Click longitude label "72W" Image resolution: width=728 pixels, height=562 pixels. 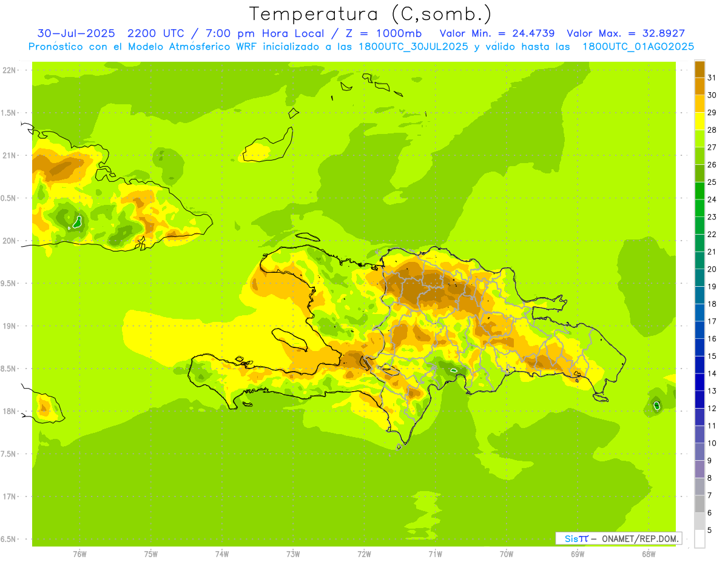pyautogui.click(x=364, y=554)
